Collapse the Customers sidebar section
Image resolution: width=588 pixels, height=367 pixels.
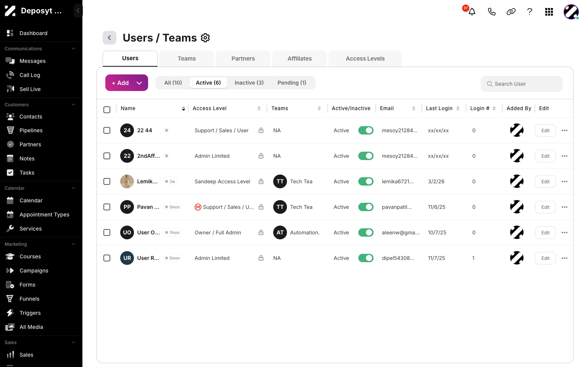pyautogui.click(x=74, y=105)
